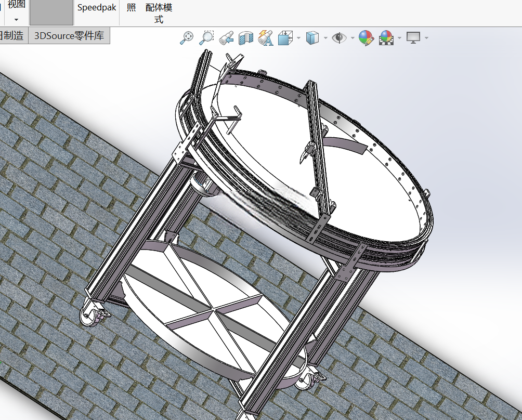Expand the Apply Scene dropdown arrow
The height and width of the screenshot is (420, 522).
point(399,38)
